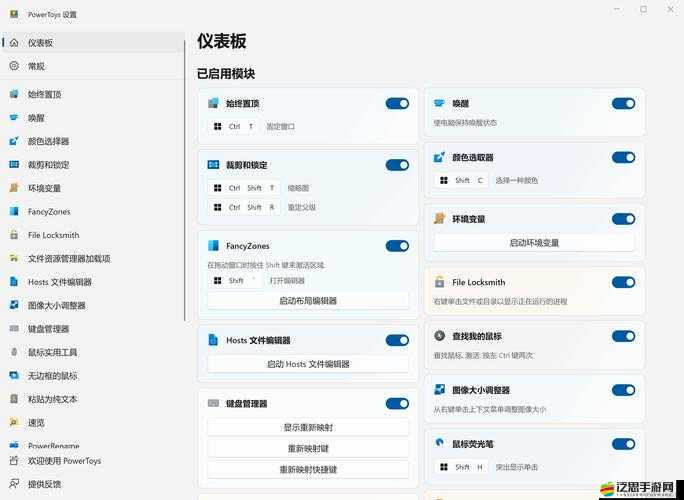
Task: Disable the 裁剪和锁定 module switch
Action: point(397,165)
